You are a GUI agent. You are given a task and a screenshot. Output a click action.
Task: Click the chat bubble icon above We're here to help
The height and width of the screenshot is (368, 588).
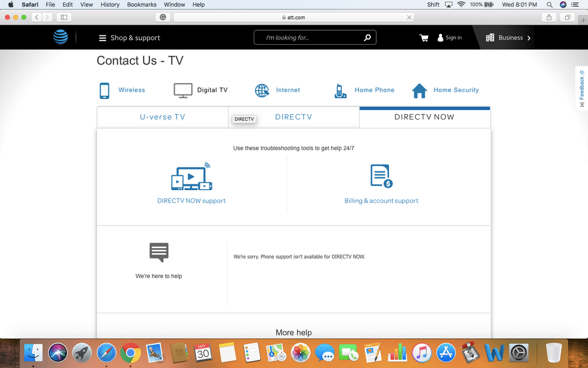click(x=159, y=252)
